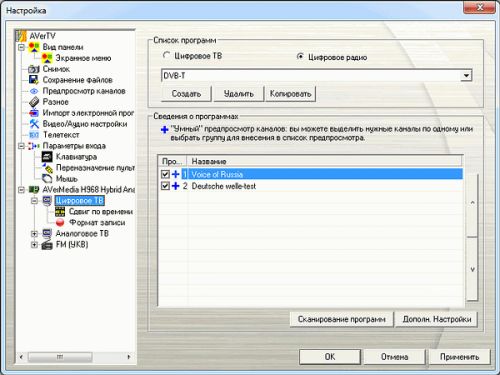500x375 pixels.
Task: Click the Предпросмотр каналов eye icon
Action: [34, 91]
